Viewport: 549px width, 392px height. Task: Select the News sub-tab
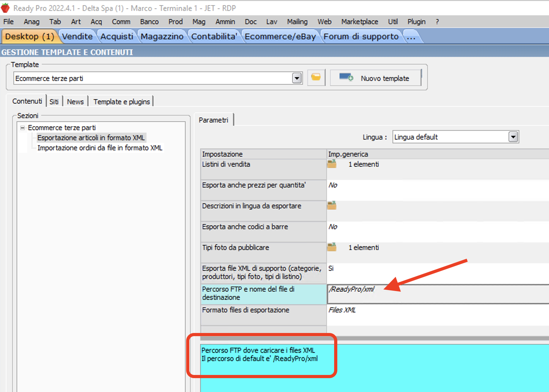(x=75, y=102)
